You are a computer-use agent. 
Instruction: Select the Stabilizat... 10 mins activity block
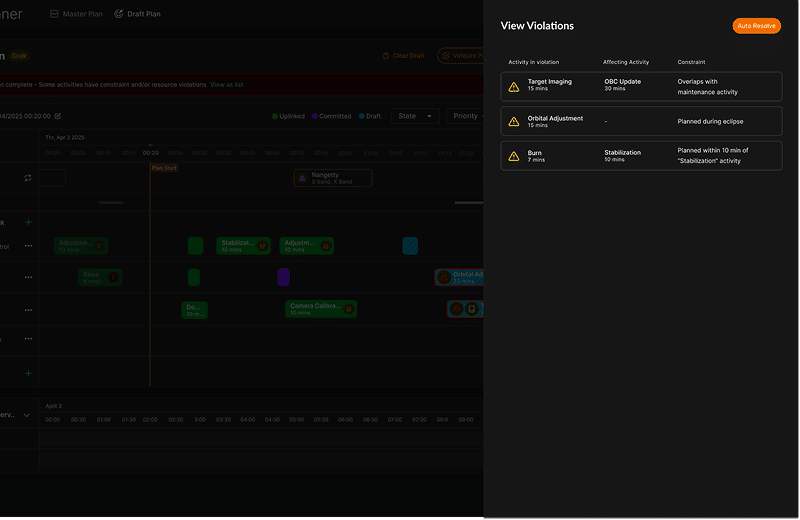[243, 246]
